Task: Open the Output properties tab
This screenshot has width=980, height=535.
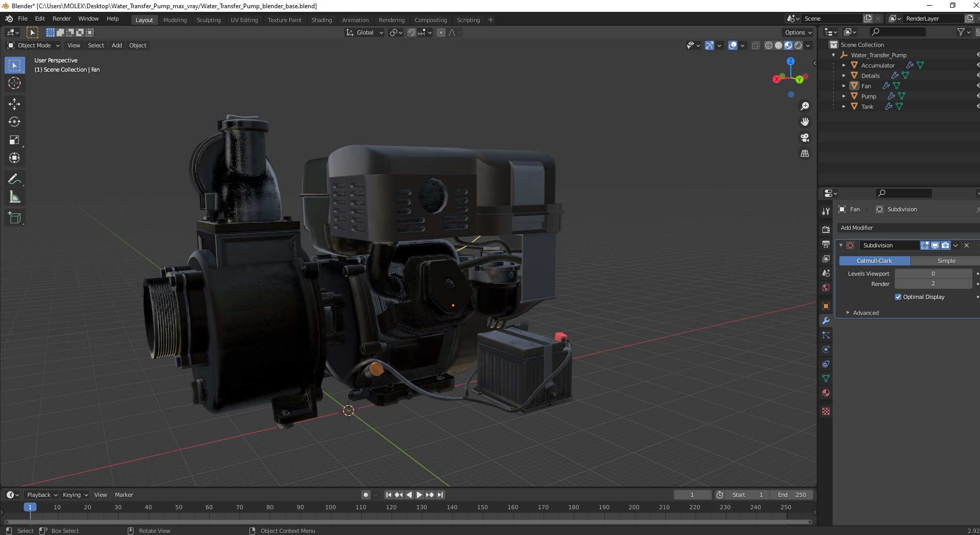Action: coord(826,244)
